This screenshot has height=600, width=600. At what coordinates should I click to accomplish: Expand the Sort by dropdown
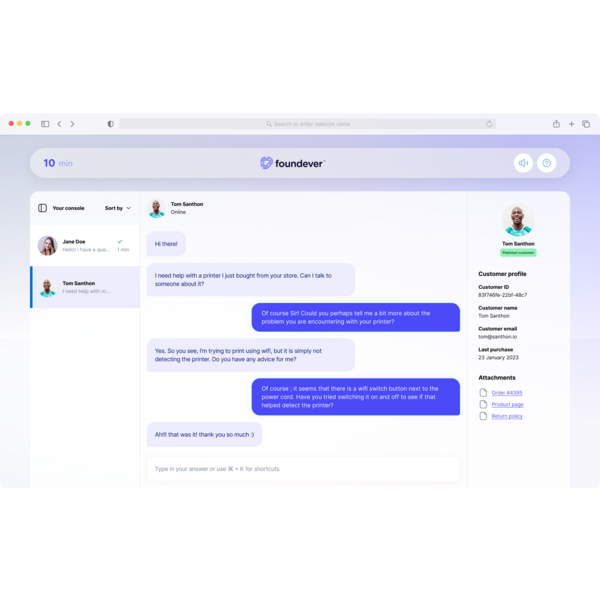pos(118,208)
